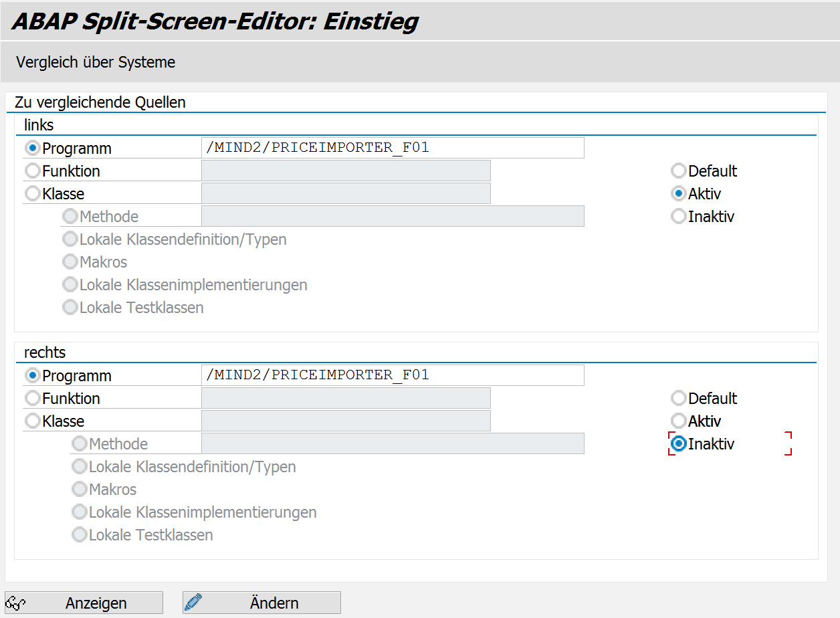Choose Inaktiv version for rechts source
This screenshot has height=618, width=840.
coord(679,443)
